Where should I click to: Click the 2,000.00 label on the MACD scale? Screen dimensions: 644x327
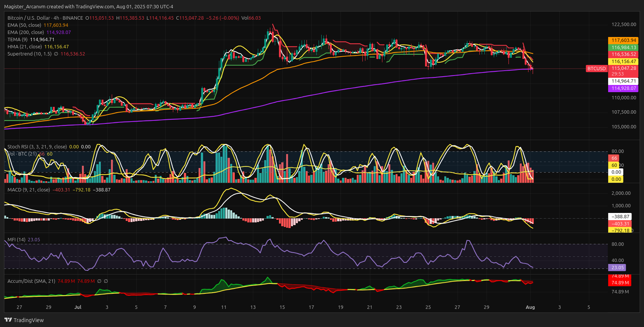[x=621, y=193]
